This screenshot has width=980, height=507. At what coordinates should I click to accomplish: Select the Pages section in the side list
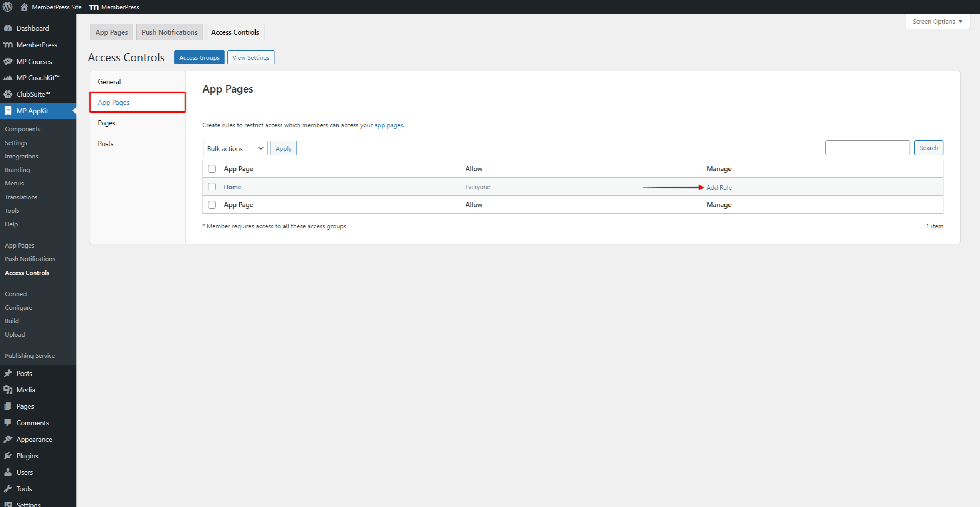click(106, 123)
